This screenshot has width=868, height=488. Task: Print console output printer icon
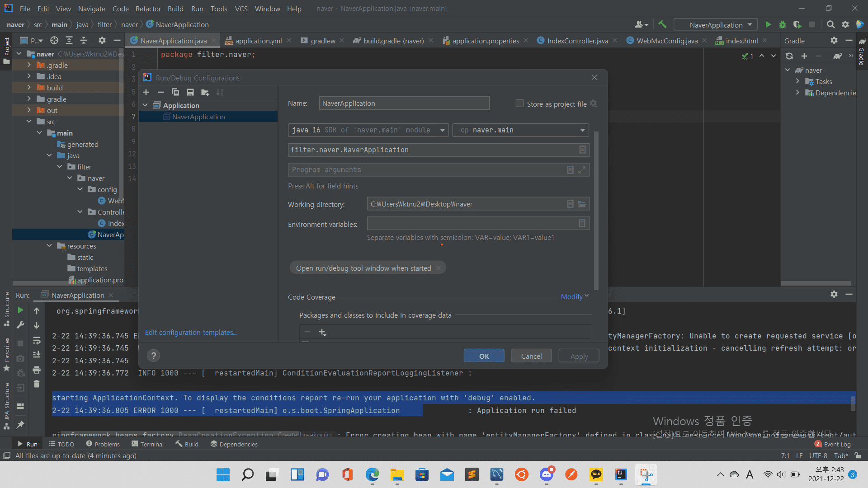37,370
